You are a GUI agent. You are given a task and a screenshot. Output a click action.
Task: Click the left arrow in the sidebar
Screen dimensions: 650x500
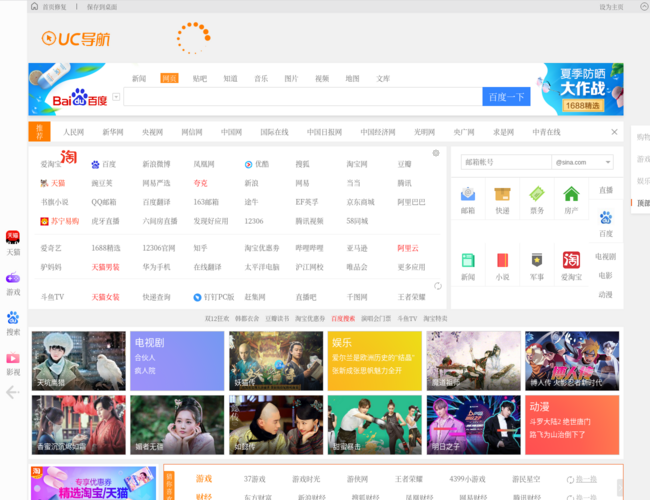(13, 392)
